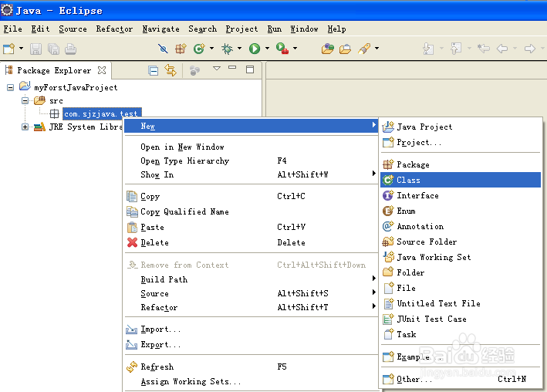Screen dimensions: 547x392
Task: Open the Search dropdown arrow
Action: pyautogui.click(x=376, y=49)
